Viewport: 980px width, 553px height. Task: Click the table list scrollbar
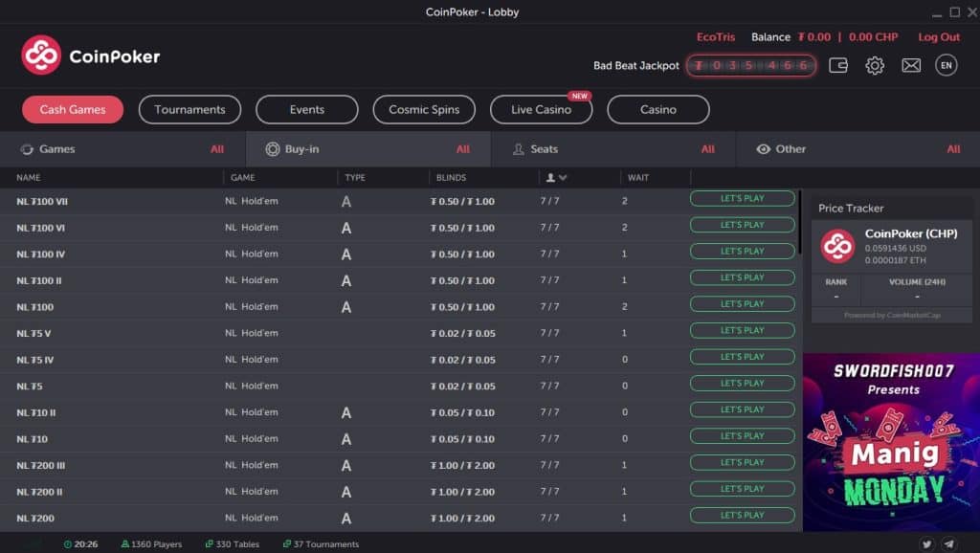click(x=799, y=222)
